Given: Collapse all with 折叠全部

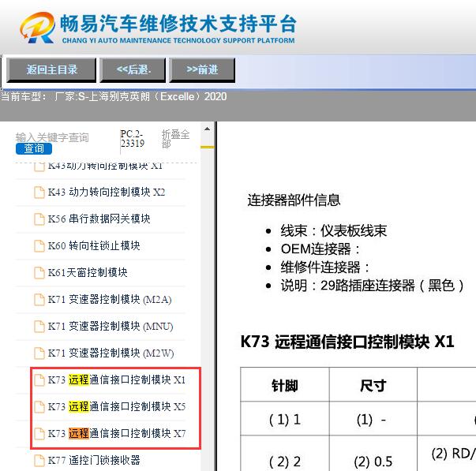Looking at the screenshot, I should (x=175, y=139).
